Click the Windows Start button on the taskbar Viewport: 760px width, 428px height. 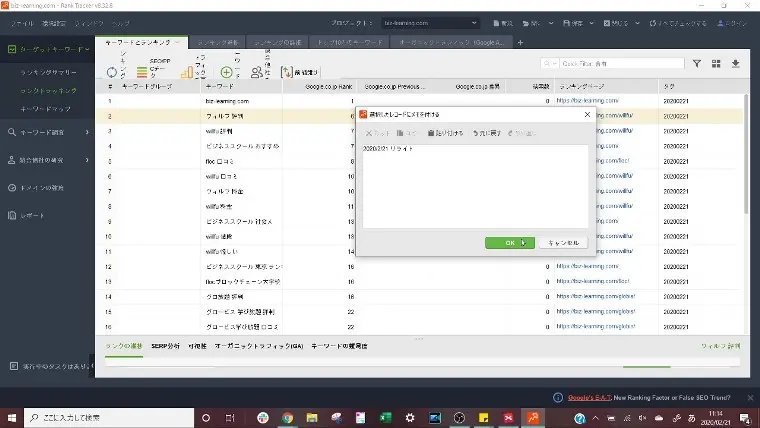[12, 417]
